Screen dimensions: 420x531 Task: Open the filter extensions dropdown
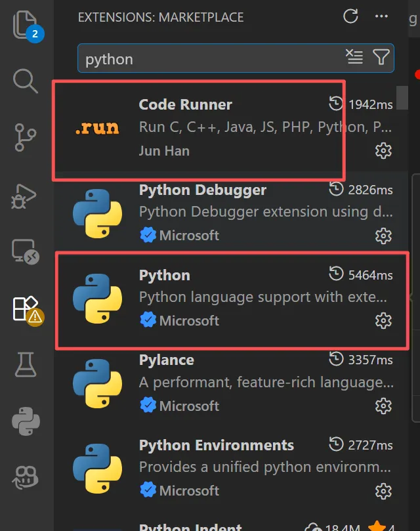(381, 57)
